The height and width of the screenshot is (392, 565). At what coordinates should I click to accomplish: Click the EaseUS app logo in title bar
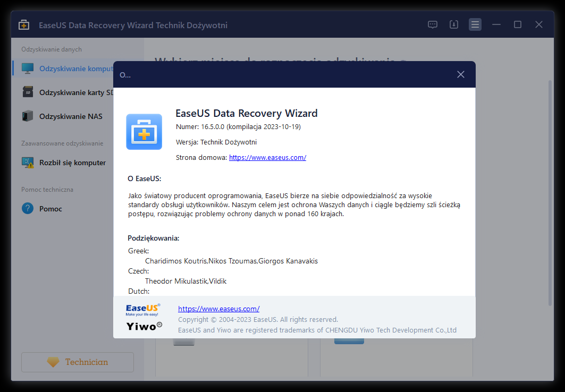(x=24, y=25)
